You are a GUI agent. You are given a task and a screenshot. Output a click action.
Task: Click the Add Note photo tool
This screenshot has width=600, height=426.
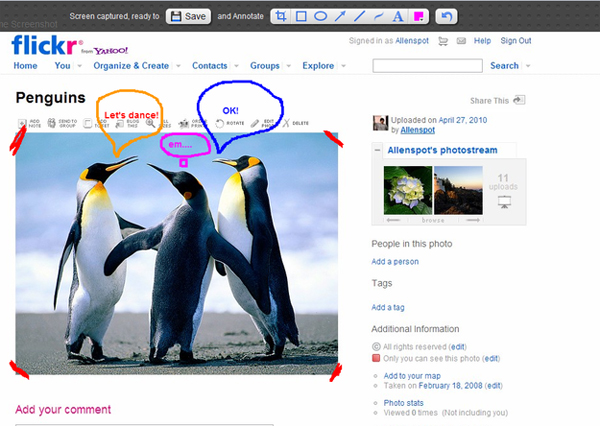[x=29, y=123]
